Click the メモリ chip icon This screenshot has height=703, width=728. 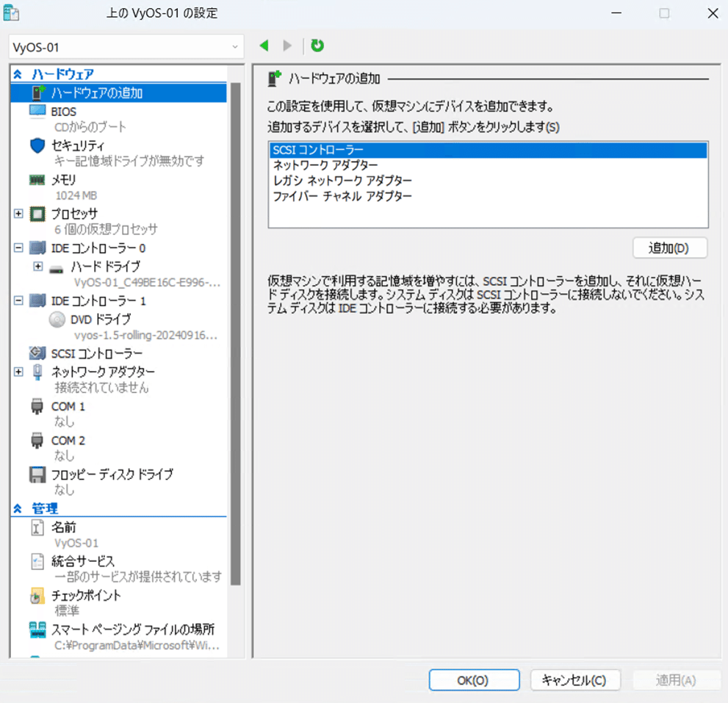coord(37,180)
